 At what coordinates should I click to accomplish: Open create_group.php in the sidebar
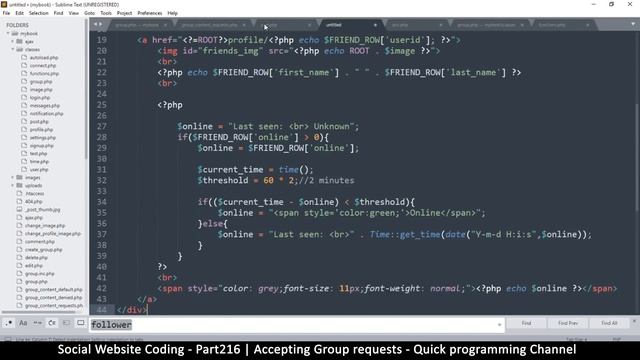pyautogui.click(x=44, y=250)
